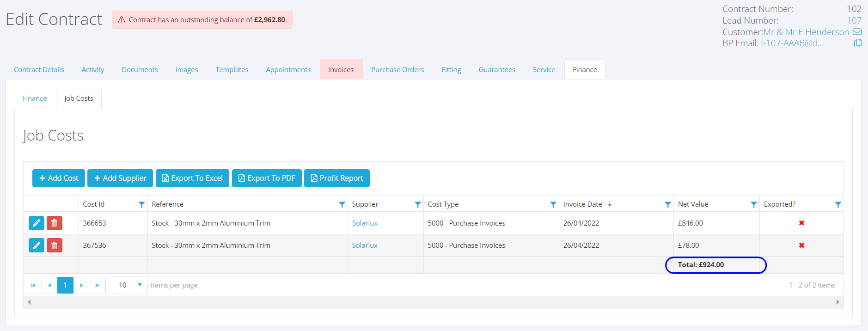Click the customer email envelope icon
Image resolution: width=868 pixels, height=331 pixels.
coord(857,32)
